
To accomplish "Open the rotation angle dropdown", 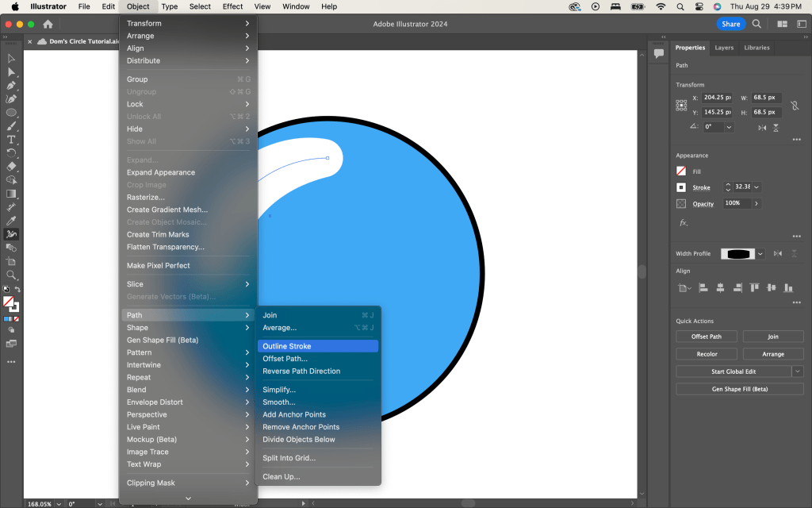I will pyautogui.click(x=729, y=127).
